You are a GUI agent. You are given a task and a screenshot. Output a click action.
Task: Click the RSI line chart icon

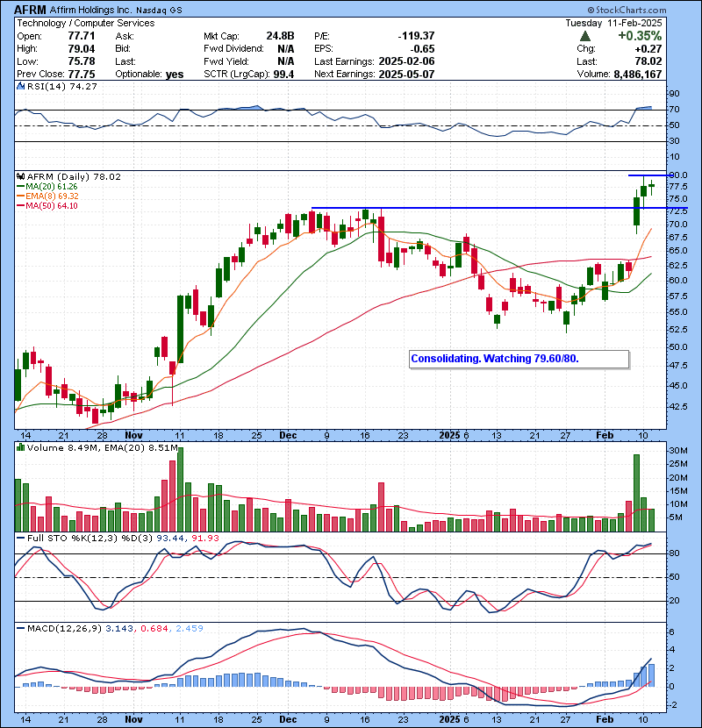click(x=20, y=86)
